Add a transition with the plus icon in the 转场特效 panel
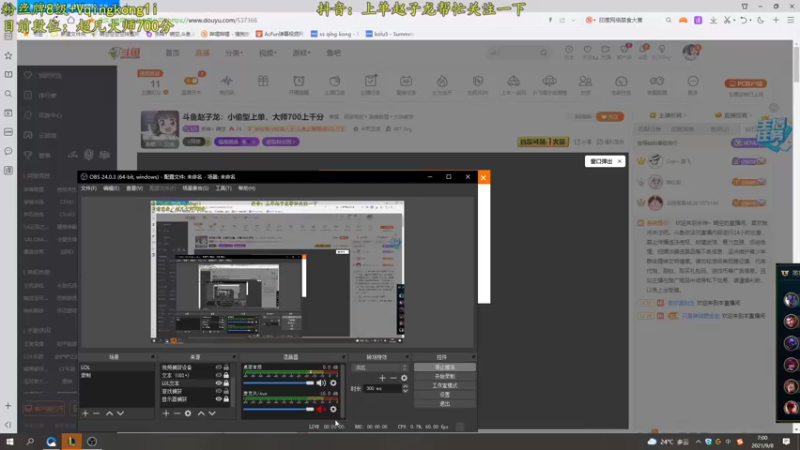The image size is (800, 450). point(382,378)
